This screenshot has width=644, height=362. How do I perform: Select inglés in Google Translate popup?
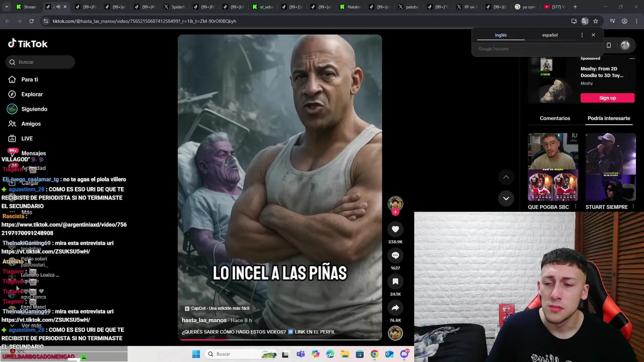[x=501, y=35]
